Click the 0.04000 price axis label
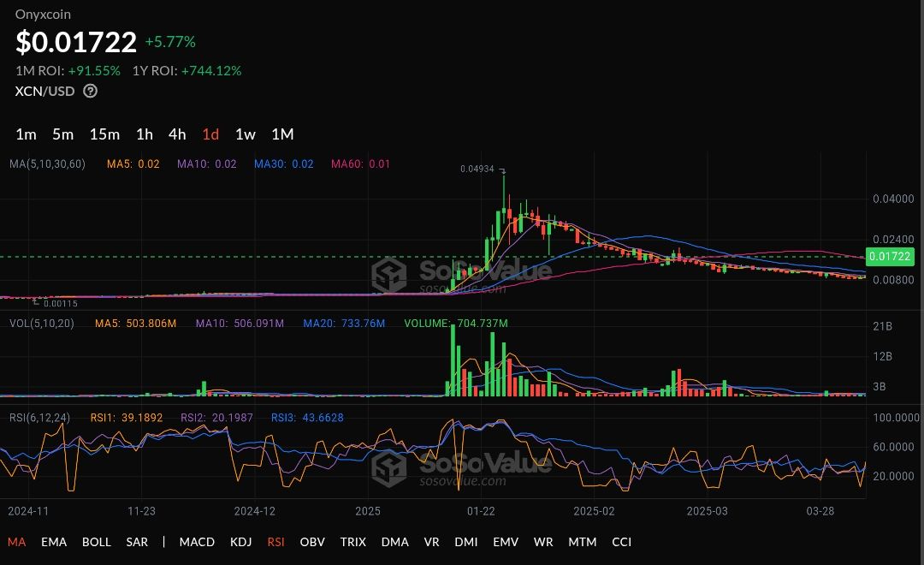This screenshot has height=565, width=924. pos(893,199)
